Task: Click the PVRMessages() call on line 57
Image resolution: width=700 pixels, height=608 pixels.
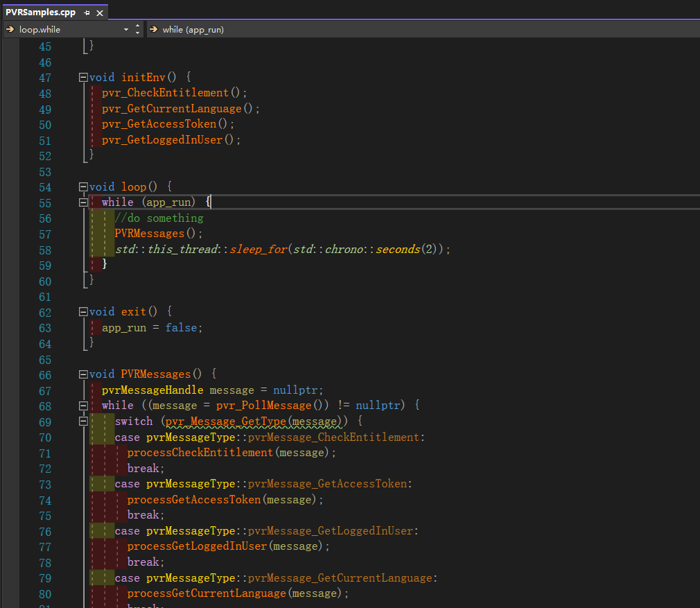Action: 150,234
